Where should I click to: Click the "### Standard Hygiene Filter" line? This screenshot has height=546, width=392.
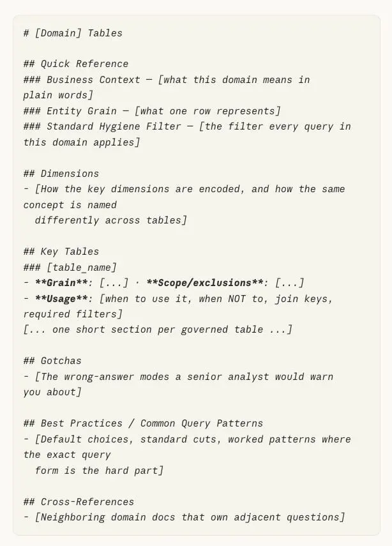point(187,126)
